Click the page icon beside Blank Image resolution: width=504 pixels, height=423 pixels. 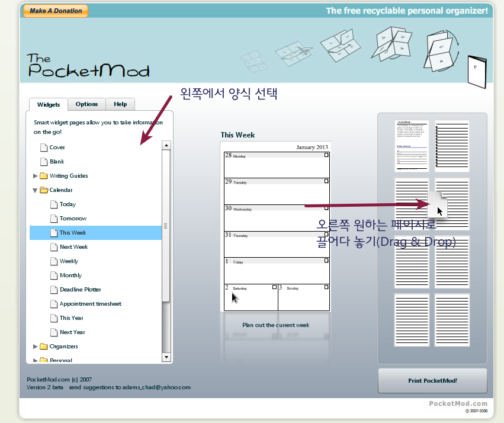point(44,162)
